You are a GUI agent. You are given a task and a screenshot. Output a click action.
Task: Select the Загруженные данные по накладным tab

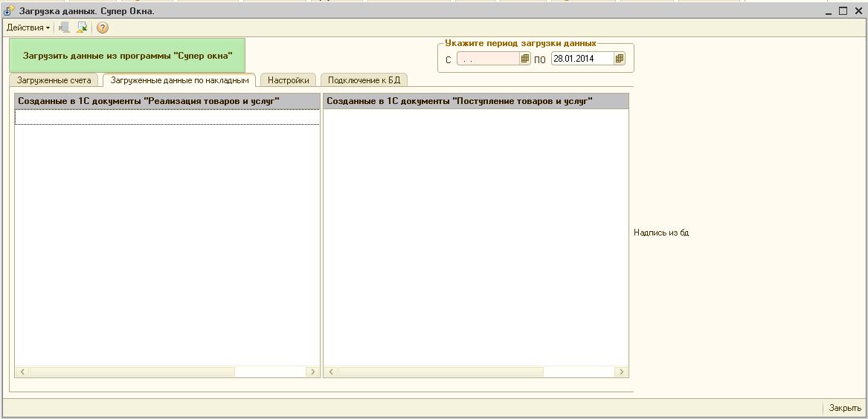coord(179,80)
